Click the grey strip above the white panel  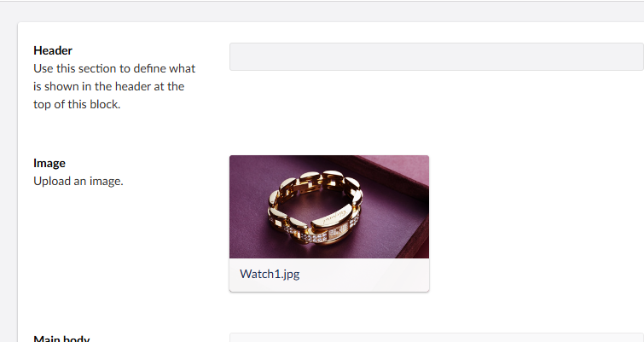tap(322, 11)
